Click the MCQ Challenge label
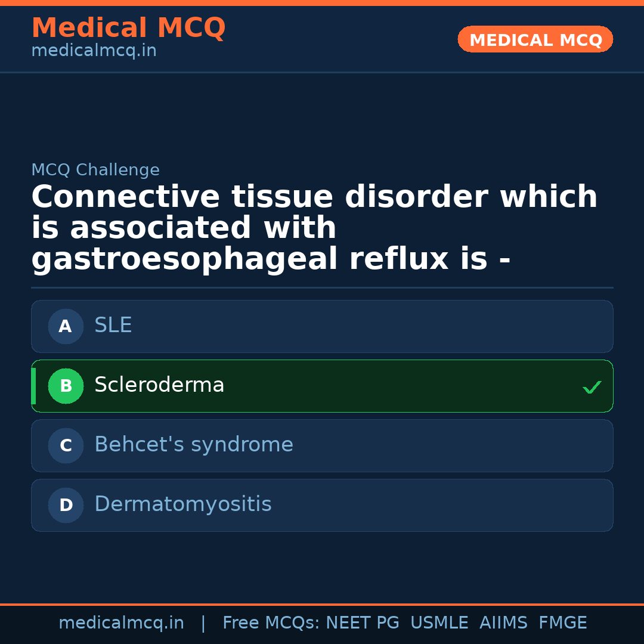This screenshot has width=644, height=644. [95, 170]
